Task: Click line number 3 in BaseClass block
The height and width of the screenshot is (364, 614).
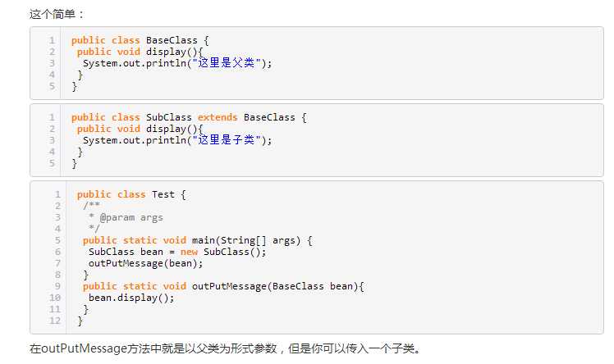Action: (52, 63)
